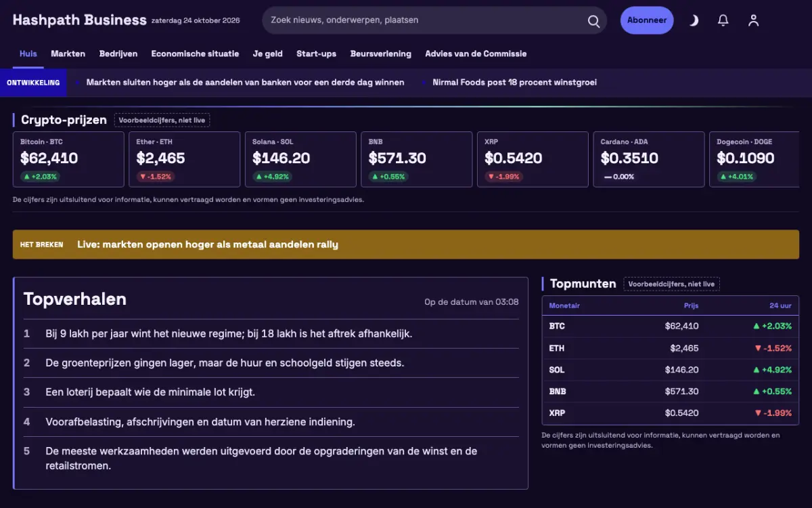Viewport: 812px width, 508px height.
Task: Select the SOL row in Topmunten
Action: point(671,370)
